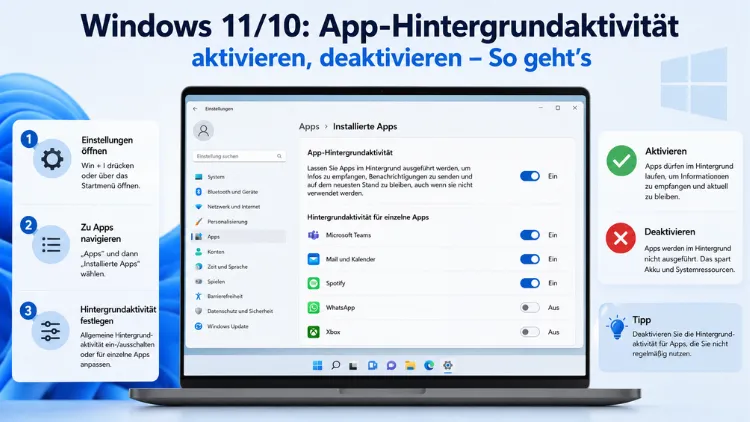Viewport: 750px width, 422px height.
Task: Go to Spielen settings
Action: click(239, 281)
